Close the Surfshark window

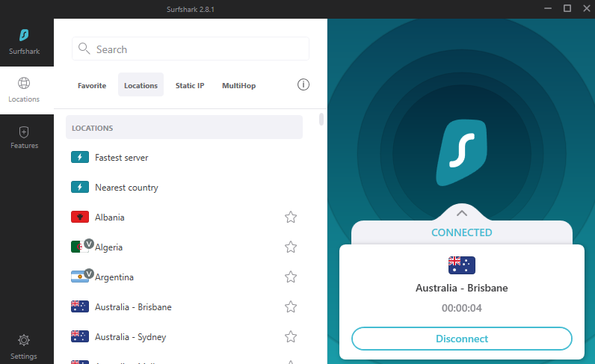587,8
